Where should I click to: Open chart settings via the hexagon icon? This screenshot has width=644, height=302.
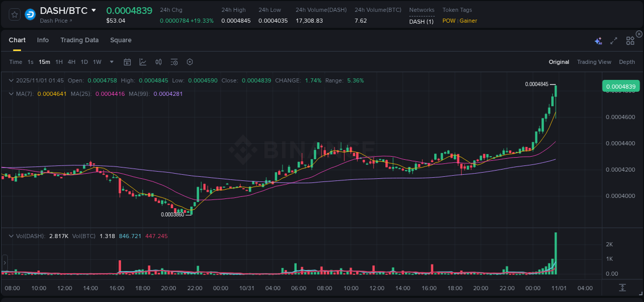pyautogui.click(x=190, y=62)
